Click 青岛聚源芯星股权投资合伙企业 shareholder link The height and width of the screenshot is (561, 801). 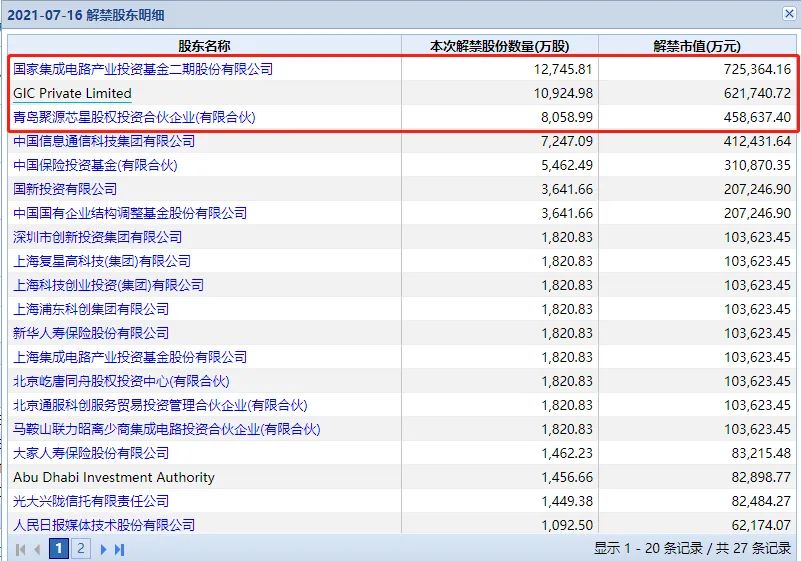(134, 117)
